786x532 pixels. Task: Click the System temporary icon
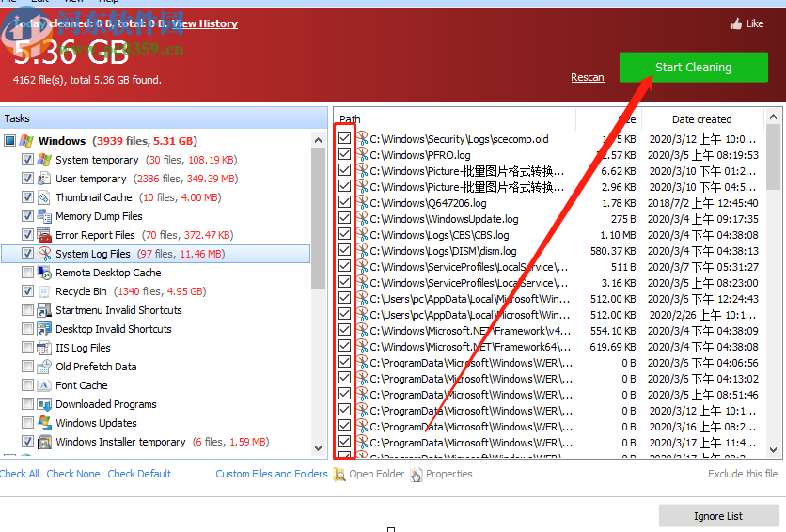click(44, 160)
